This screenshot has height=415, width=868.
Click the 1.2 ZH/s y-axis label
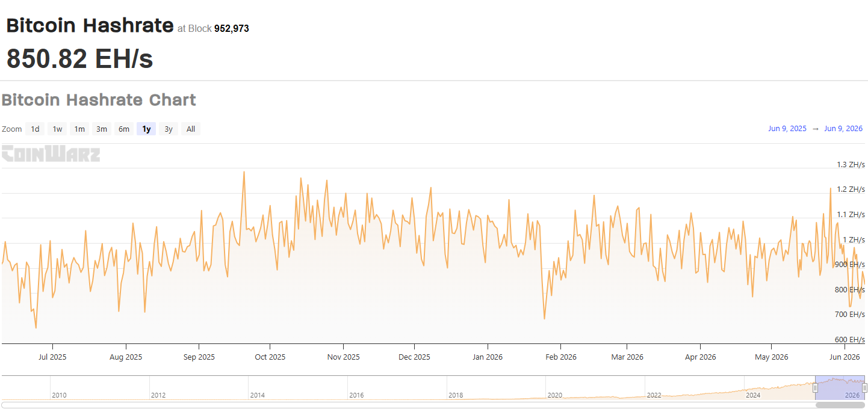(x=851, y=189)
